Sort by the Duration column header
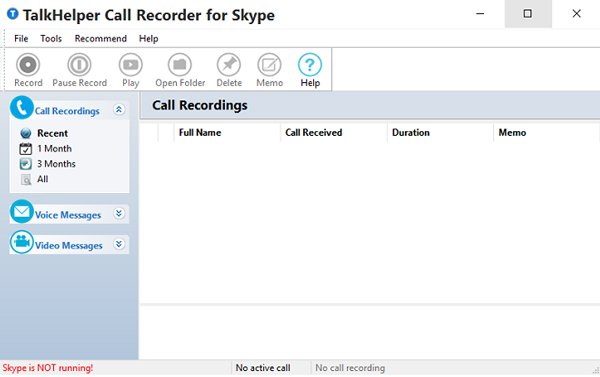The image size is (600, 377). pos(440,132)
